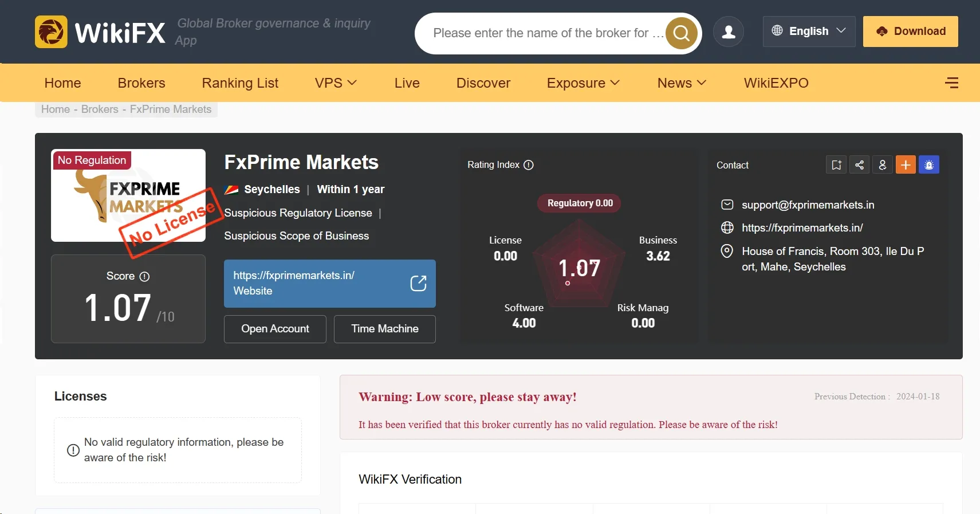Expand the VPS menu

click(x=336, y=83)
